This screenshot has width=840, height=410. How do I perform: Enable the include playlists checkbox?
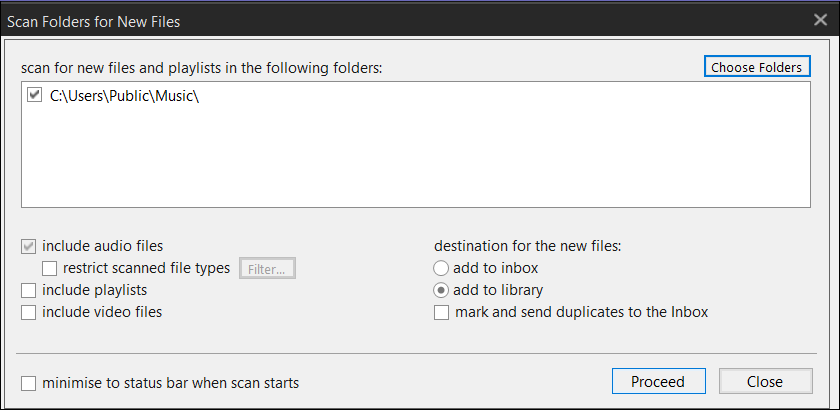(29, 290)
